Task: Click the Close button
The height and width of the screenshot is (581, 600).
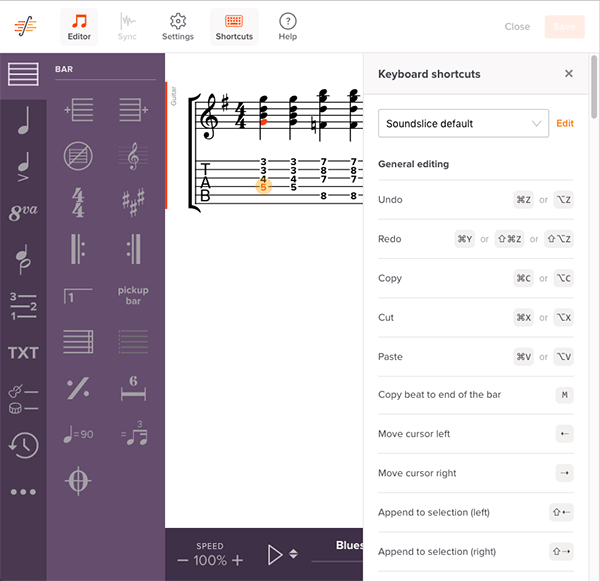Action: (x=517, y=26)
